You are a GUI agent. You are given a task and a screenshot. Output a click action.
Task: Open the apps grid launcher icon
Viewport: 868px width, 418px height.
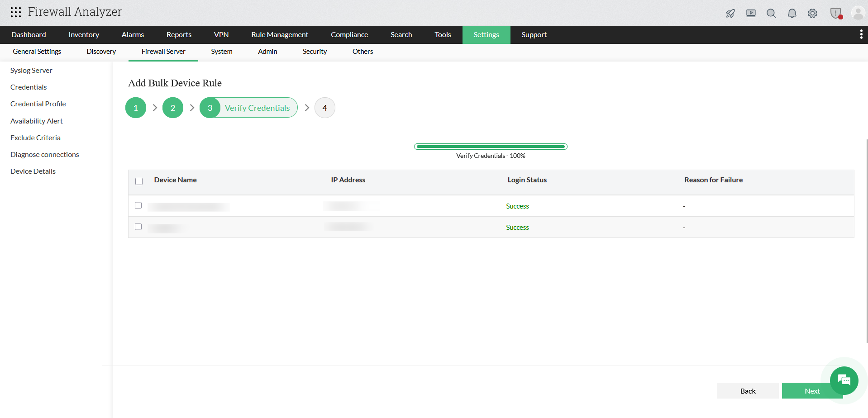(x=16, y=12)
